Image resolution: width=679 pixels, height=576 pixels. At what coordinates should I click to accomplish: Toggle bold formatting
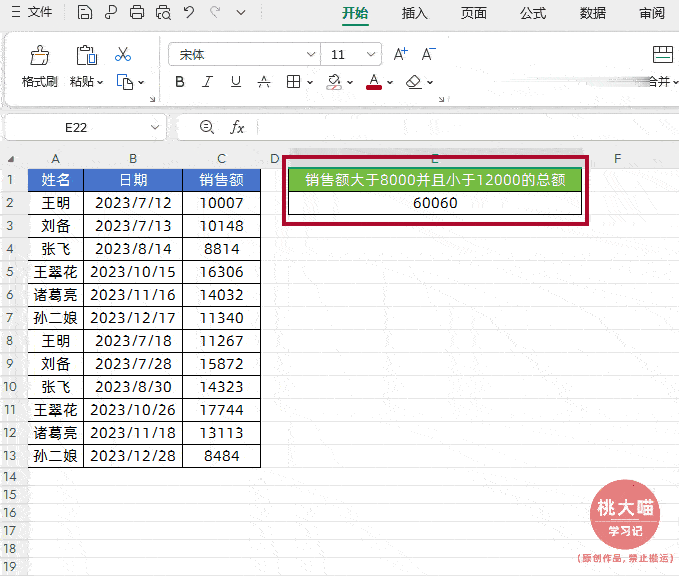tap(180, 81)
